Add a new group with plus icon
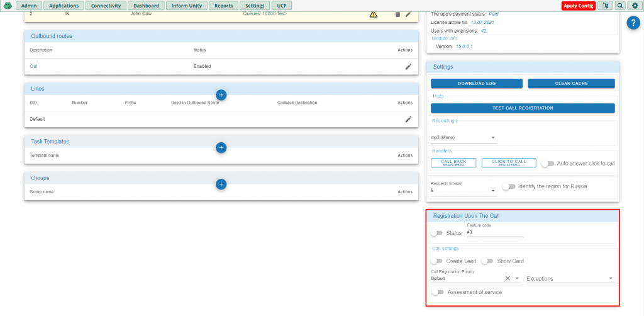Image resolution: width=644 pixels, height=316 pixels. (221, 184)
